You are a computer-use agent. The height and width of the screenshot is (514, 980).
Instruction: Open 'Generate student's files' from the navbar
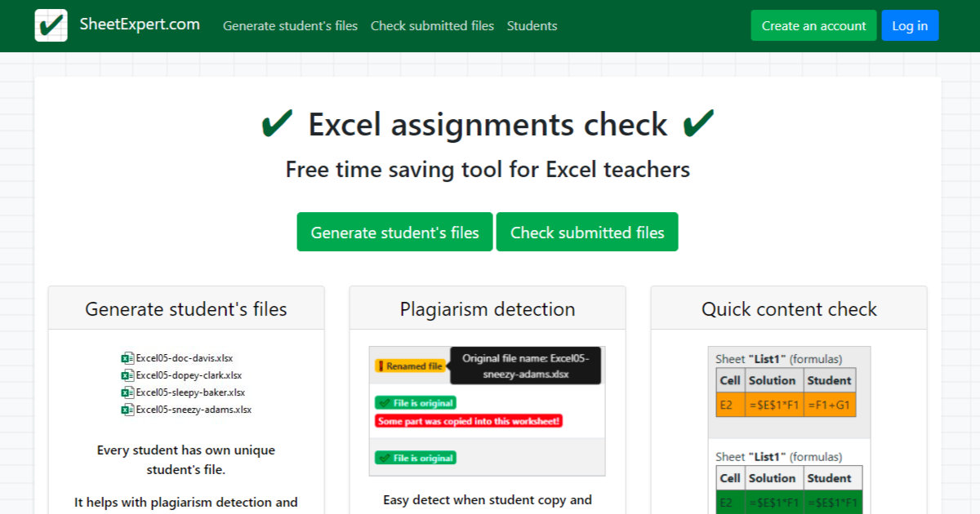pyautogui.click(x=290, y=25)
